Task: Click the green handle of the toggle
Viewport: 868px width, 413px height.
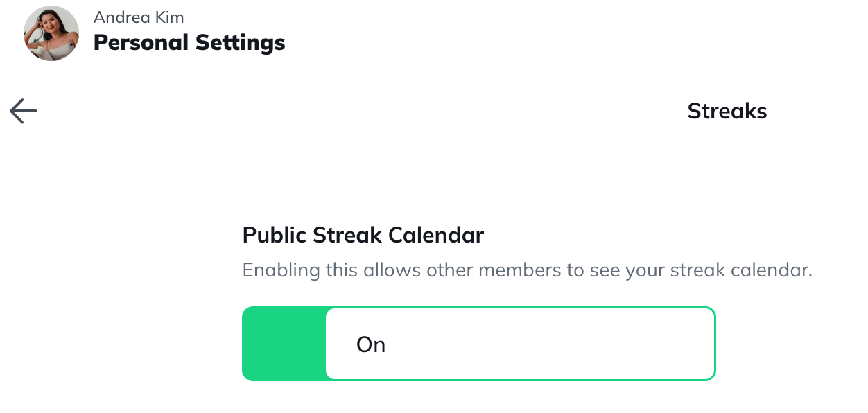Action: pyautogui.click(x=284, y=344)
